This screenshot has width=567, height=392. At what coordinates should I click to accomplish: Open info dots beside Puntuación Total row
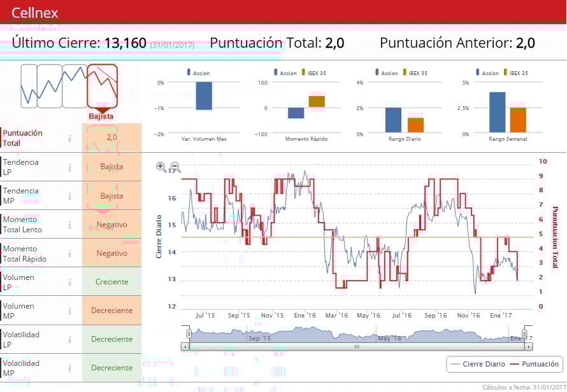pyautogui.click(x=70, y=138)
